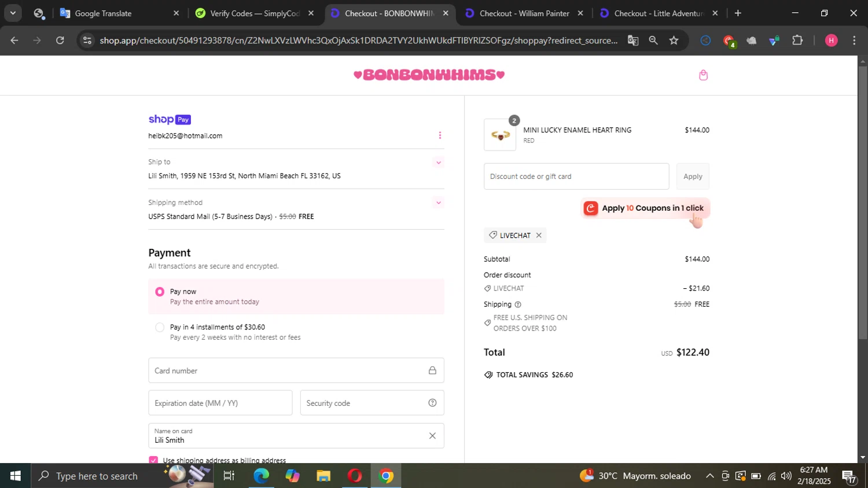Click the Name on card field
The image size is (868, 488).
(296, 436)
